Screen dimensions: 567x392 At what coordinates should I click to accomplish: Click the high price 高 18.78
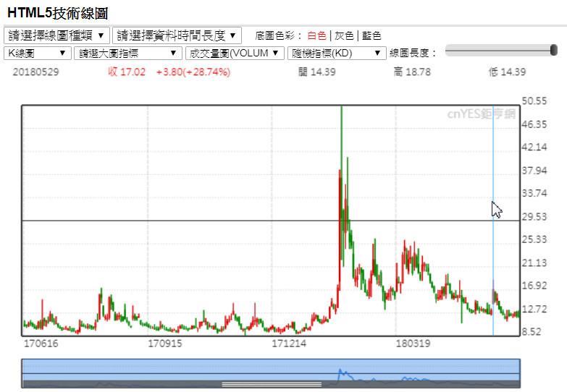(x=412, y=72)
